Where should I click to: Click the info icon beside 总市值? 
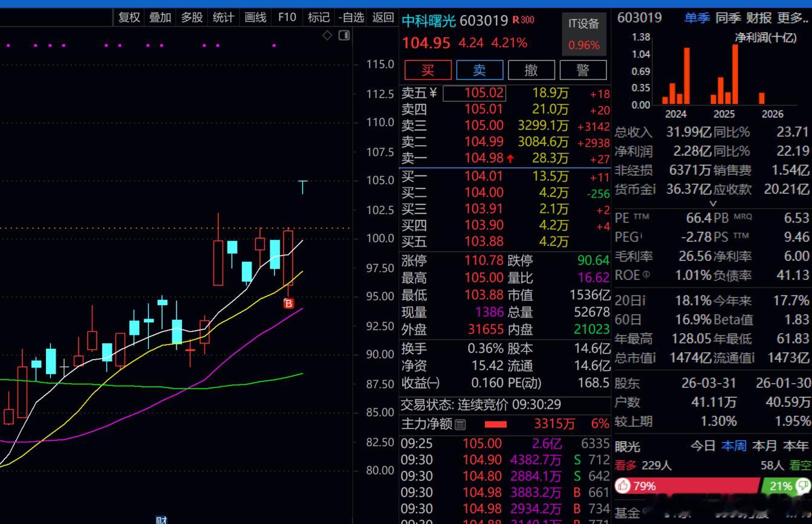point(654,358)
